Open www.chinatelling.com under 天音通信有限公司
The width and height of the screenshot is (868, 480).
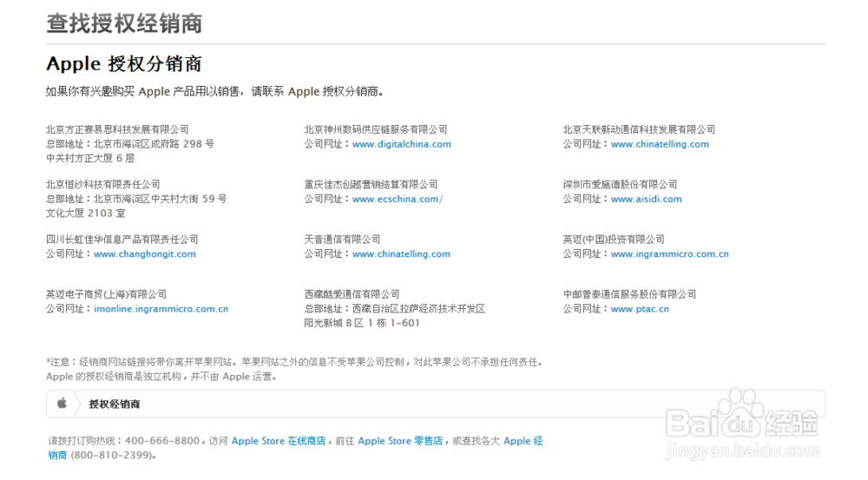click(x=401, y=253)
